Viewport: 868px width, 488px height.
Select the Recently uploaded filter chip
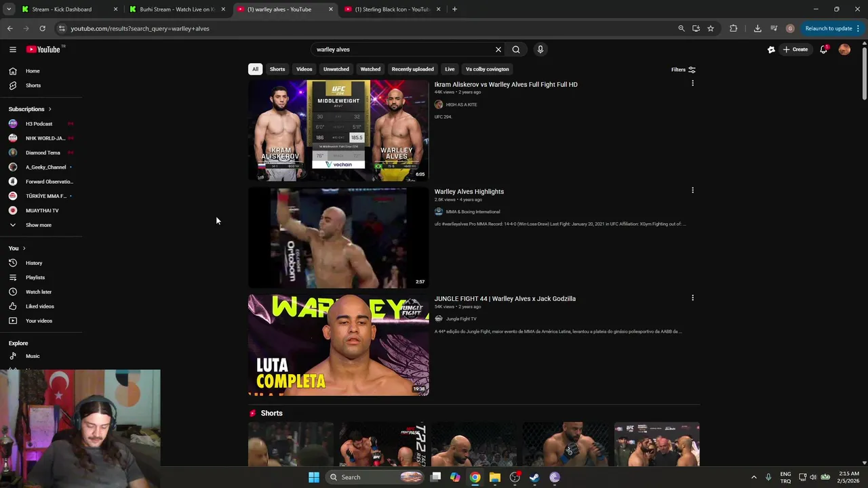coord(412,69)
